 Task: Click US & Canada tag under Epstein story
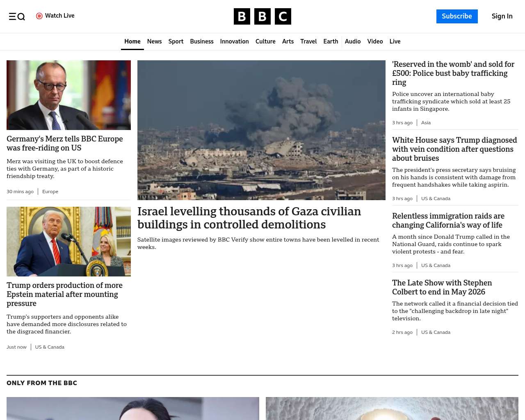(50, 347)
